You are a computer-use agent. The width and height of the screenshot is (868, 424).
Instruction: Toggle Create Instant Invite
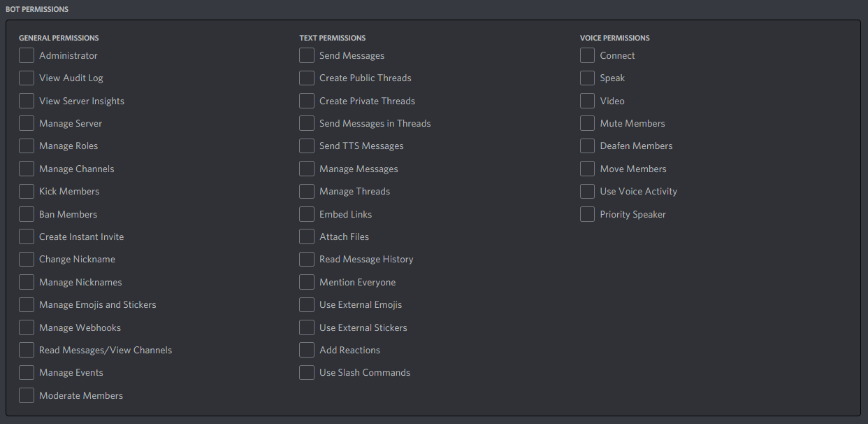[26, 236]
